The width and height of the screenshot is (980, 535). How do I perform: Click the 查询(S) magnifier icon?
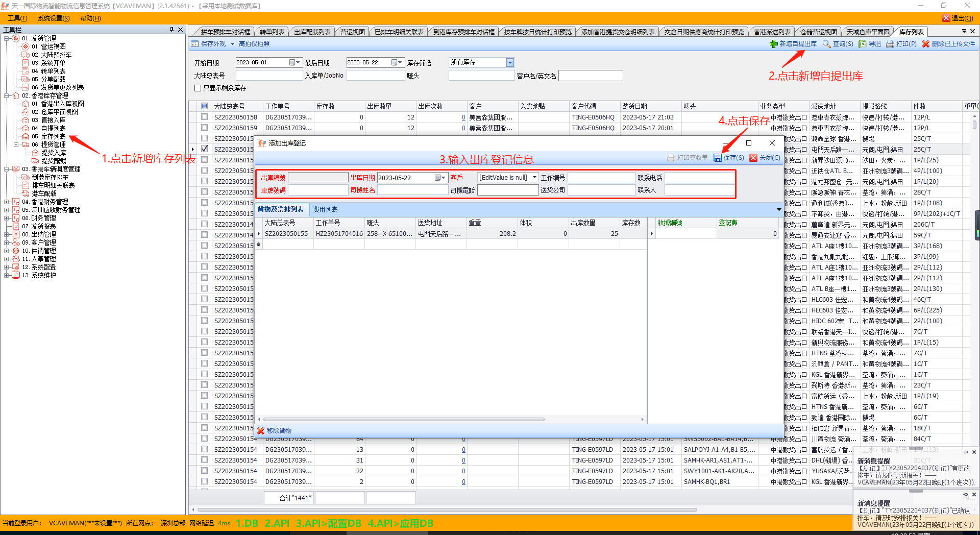(x=826, y=44)
